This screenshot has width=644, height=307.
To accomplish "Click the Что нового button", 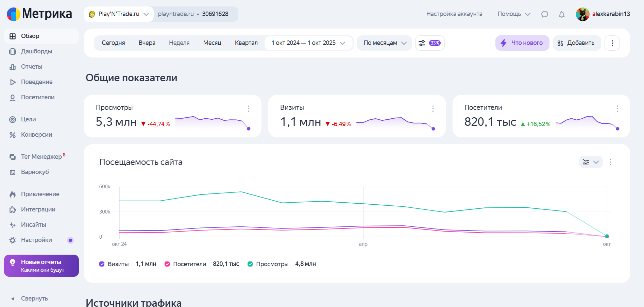I will tap(522, 43).
